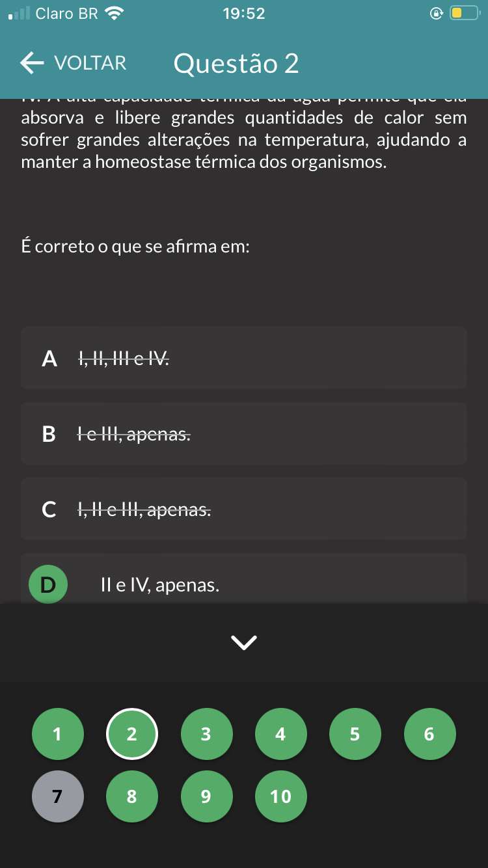Go back via VOLTAR label
Screen dimensions: 488x868
tap(90, 63)
